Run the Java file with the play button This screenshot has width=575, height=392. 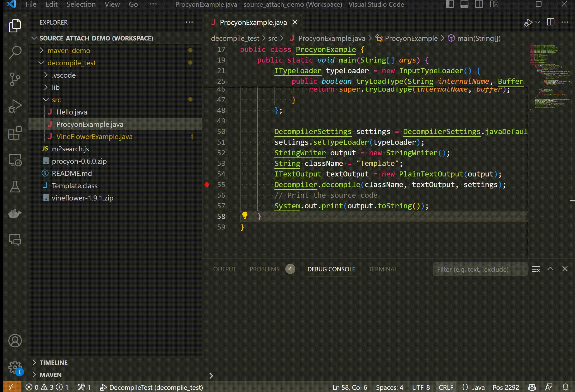click(528, 22)
